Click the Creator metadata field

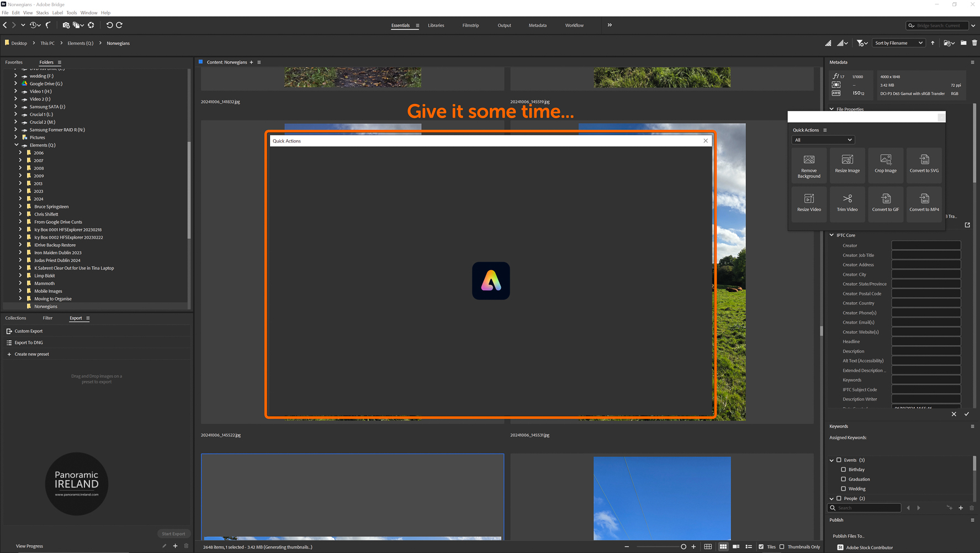926,245
